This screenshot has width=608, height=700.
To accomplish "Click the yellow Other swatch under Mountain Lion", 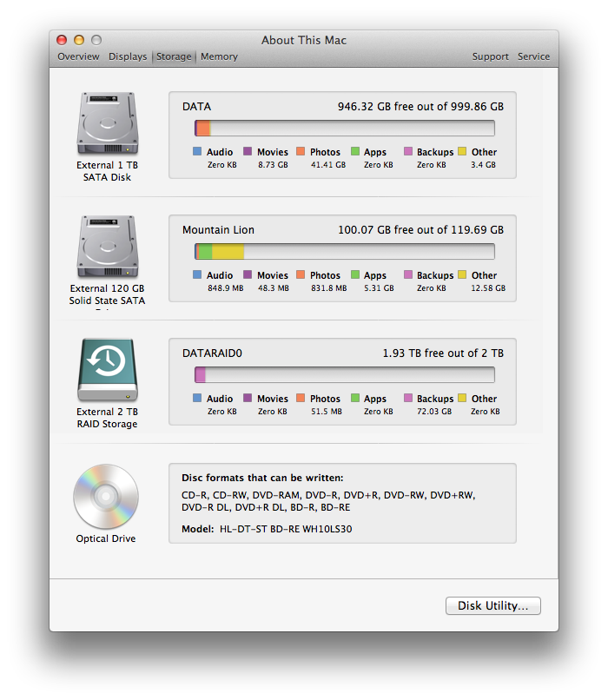I will click(462, 275).
